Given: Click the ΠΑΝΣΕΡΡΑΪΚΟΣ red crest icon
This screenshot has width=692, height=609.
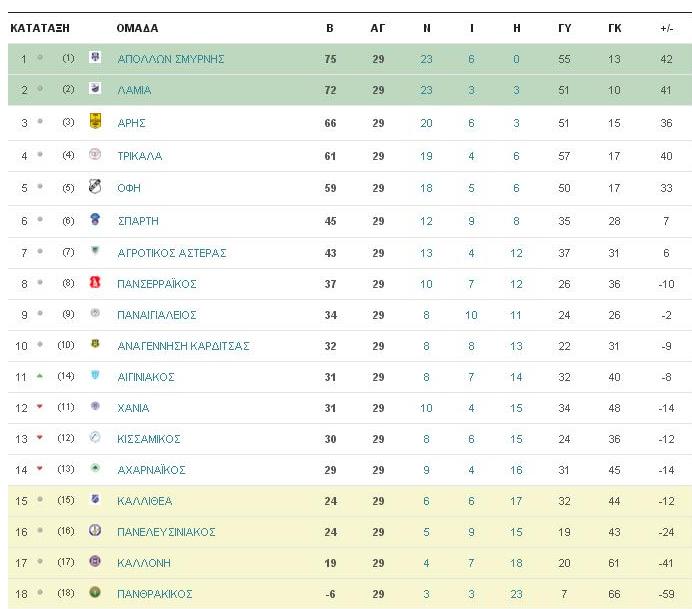Looking at the screenshot, I should [x=95, y=282].
